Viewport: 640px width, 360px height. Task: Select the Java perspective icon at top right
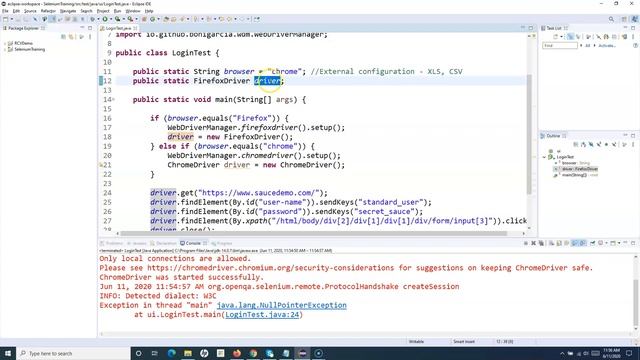(x=634, y=19)
